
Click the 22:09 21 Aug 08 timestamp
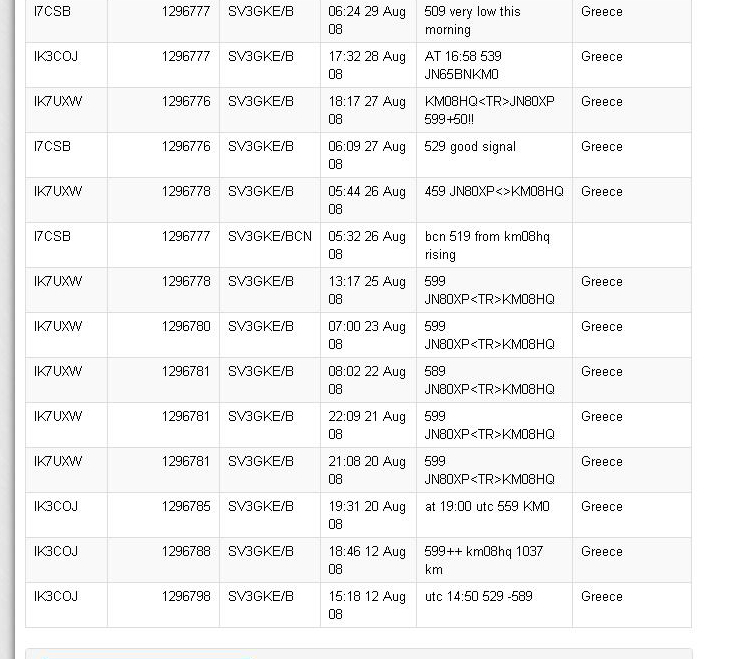pyautogui.click(x=367, y=425)
